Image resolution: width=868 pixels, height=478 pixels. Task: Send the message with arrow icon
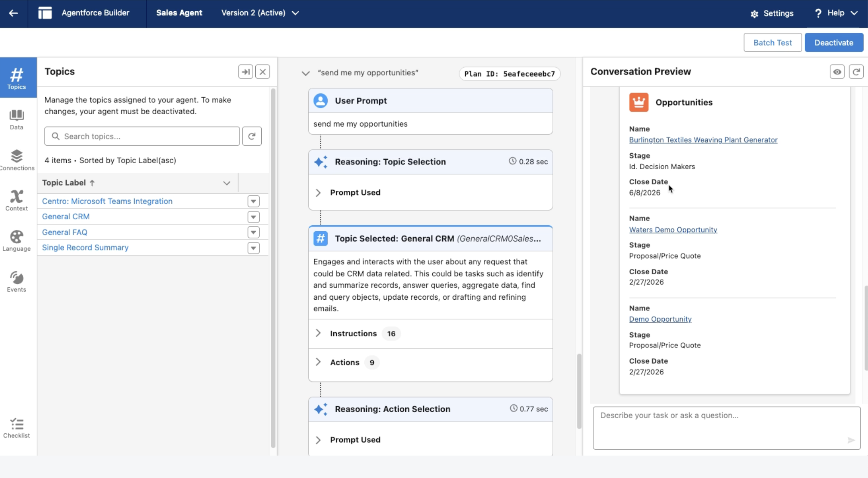click(851, 440)
